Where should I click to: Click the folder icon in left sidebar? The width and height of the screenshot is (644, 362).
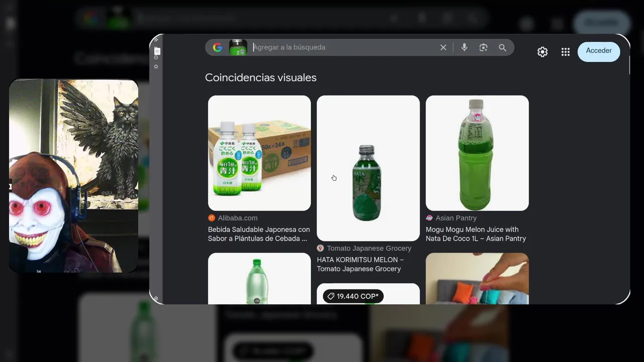coord(157,51)
